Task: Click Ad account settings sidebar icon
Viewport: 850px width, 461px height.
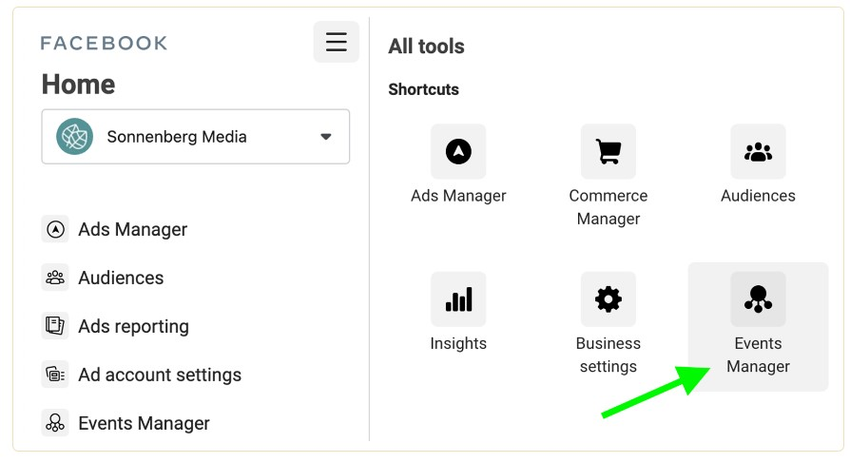Action: (55, 375)
